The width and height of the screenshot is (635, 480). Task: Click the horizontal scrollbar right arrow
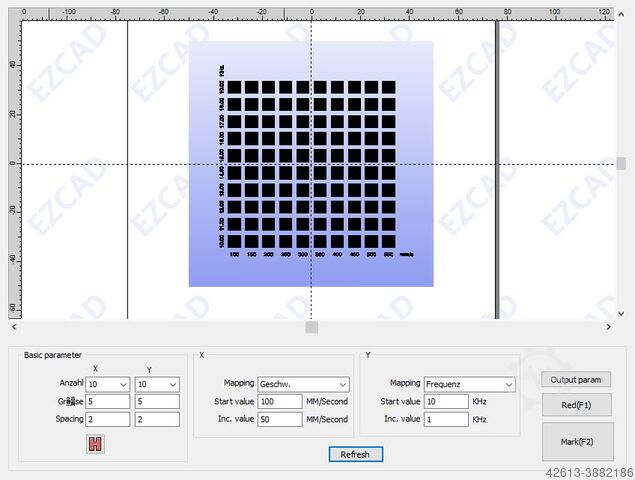pyautogui.click(x=608, y=327)
